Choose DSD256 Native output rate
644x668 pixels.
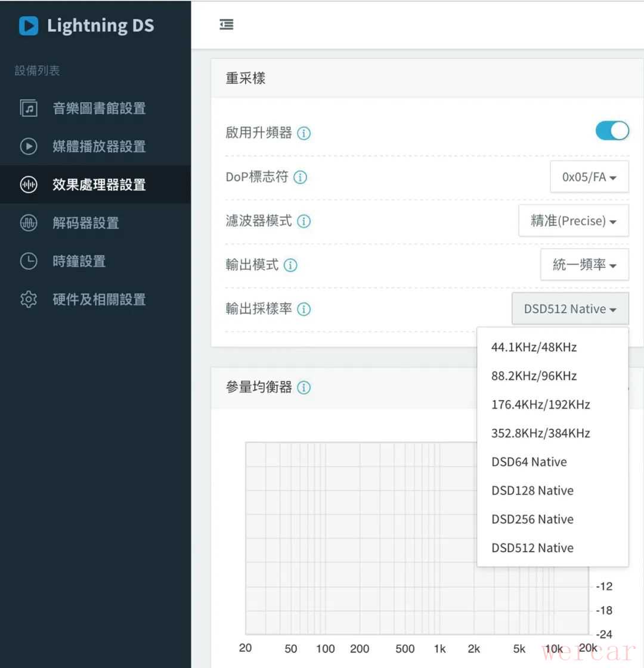[x=532, y=519]
